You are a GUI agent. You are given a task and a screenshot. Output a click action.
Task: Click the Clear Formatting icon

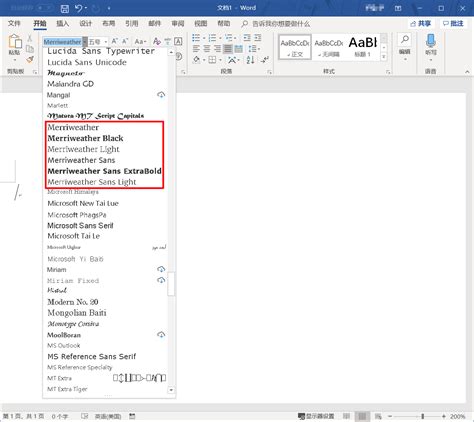click(x=157, y=41)
